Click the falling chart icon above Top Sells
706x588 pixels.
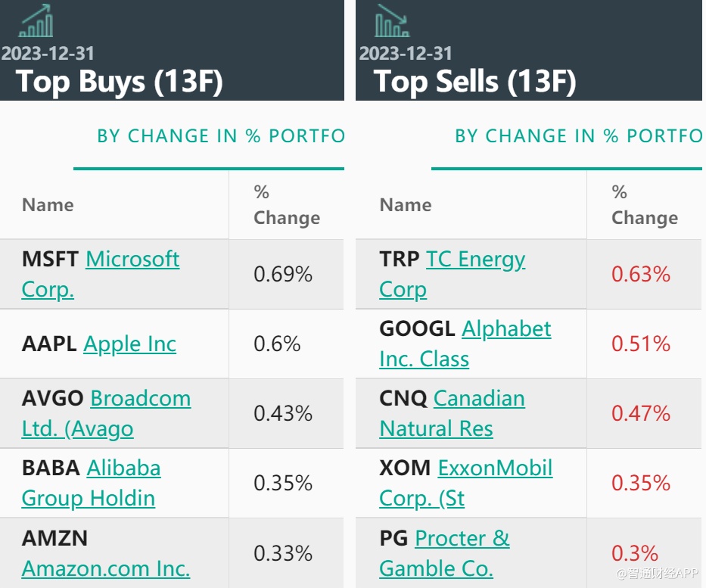392,21
